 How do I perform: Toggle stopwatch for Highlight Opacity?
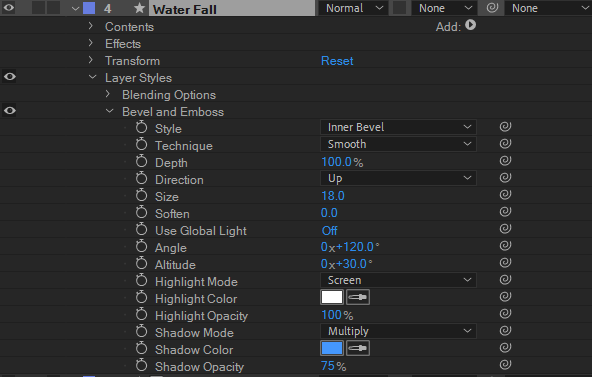point(142,314)
